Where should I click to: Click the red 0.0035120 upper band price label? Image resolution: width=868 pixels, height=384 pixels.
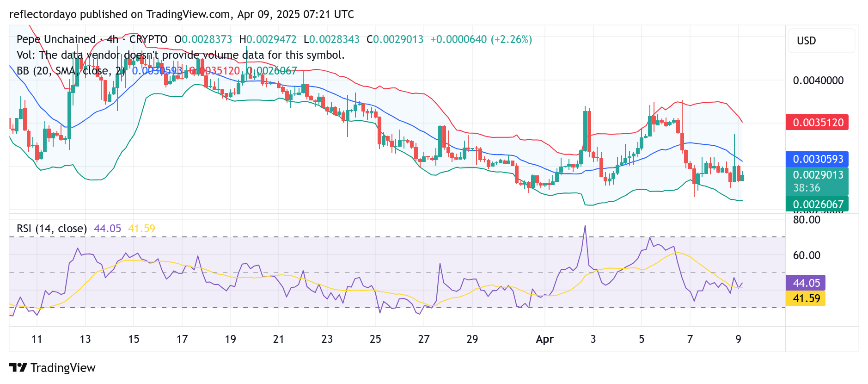point(817,123)
